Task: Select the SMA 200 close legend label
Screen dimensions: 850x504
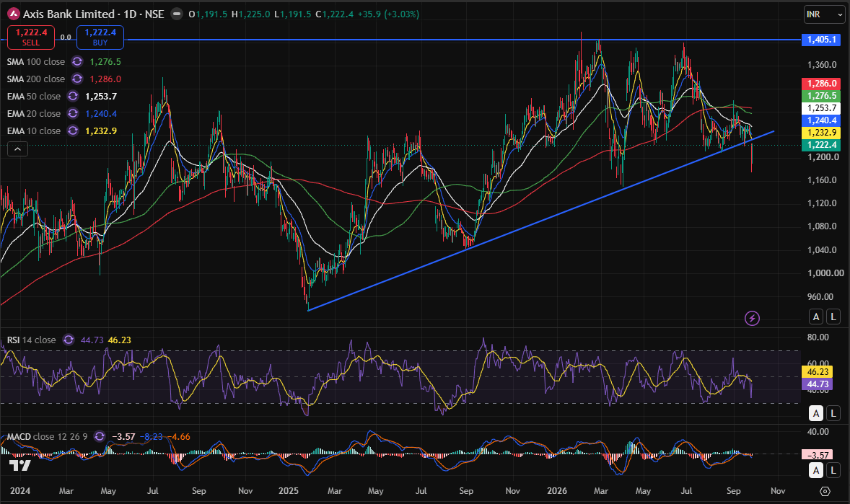Action: pos(36,79)
